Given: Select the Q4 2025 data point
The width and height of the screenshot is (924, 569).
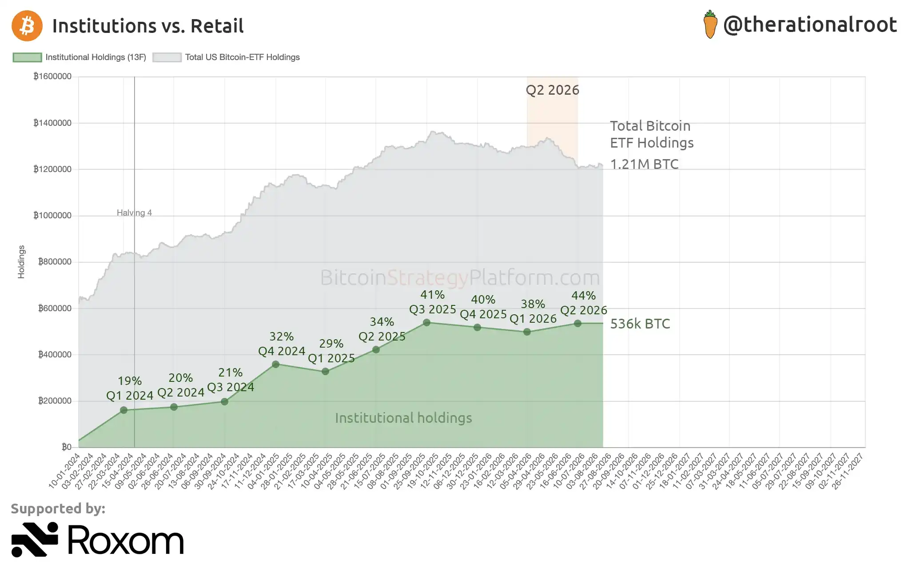Looking at the screenshot, I should (477, 327).
